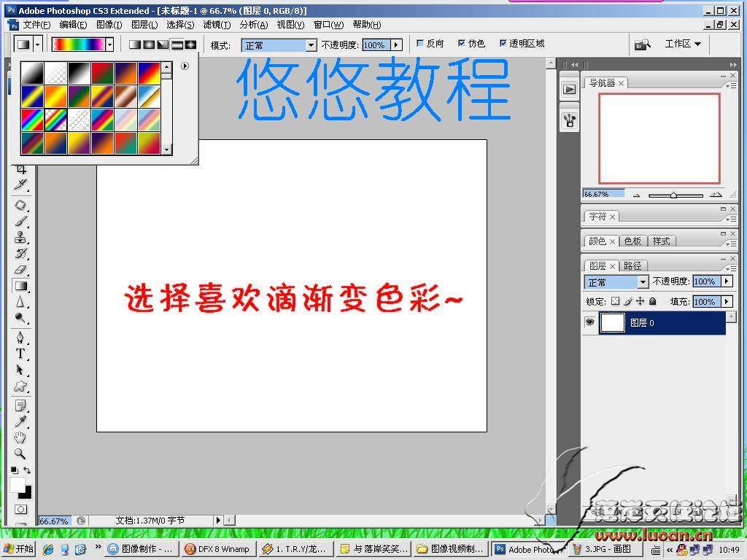Select the Dodge tool
Screen dimensions: 747x560
point(20,318)
